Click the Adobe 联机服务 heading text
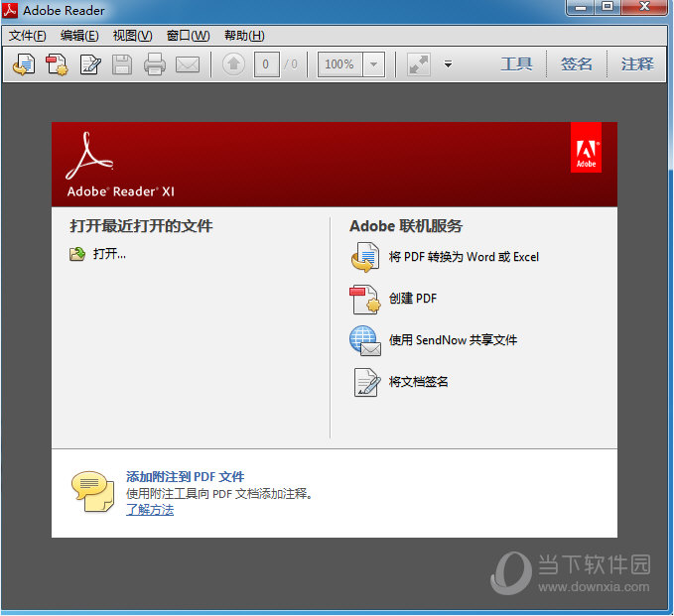Screen dimensions: 674x616 (x=406, y=226)
